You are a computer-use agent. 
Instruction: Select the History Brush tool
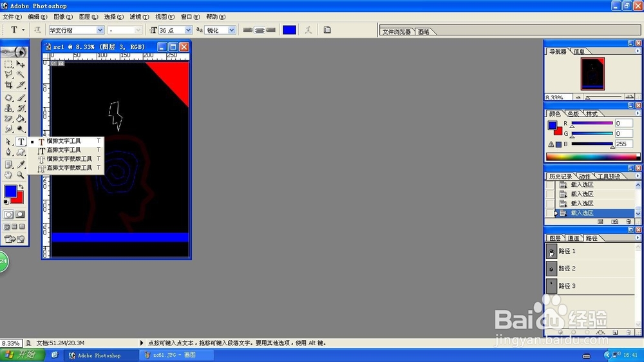point(21,108)
